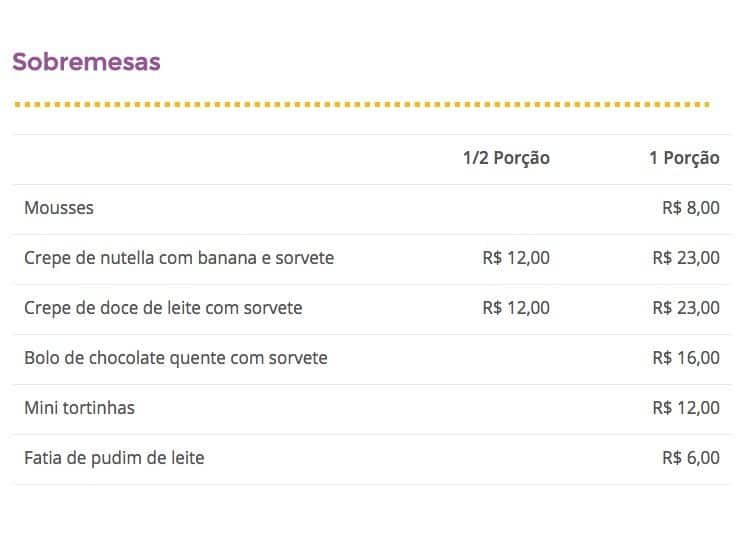Image resolution: width=735 pixels, height=546 pixels.
Task: Click the R$ 12,00 Mini tortinhas price
Action: pos(685,408)
